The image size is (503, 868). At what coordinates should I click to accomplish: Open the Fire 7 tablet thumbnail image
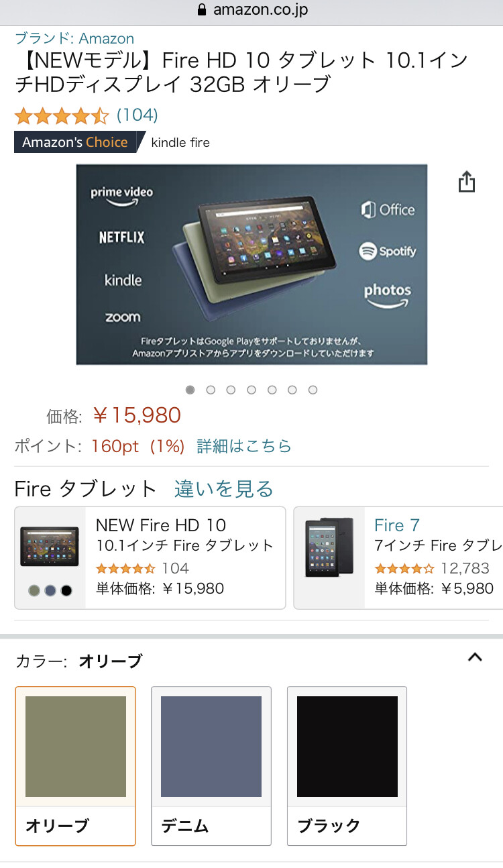click(329, 547)
